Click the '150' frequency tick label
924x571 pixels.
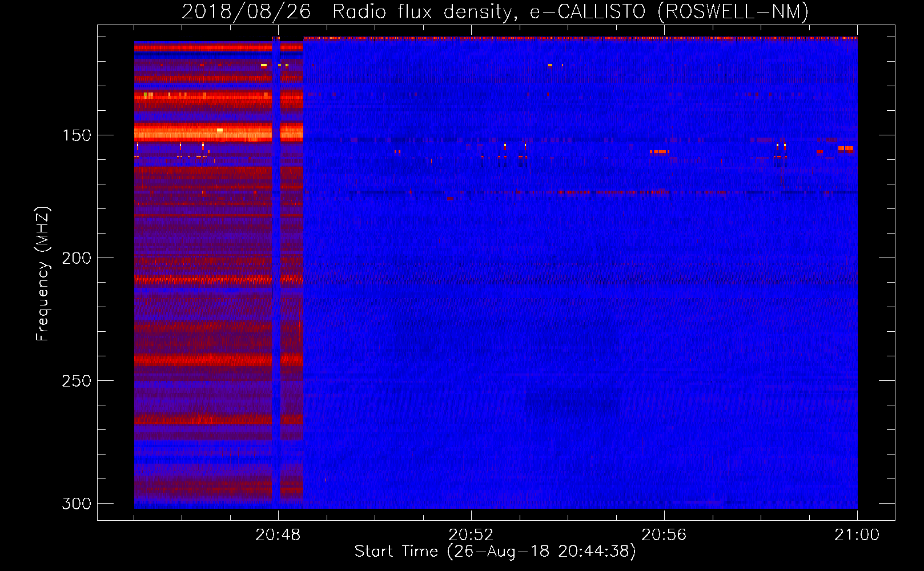pos(77,135)
